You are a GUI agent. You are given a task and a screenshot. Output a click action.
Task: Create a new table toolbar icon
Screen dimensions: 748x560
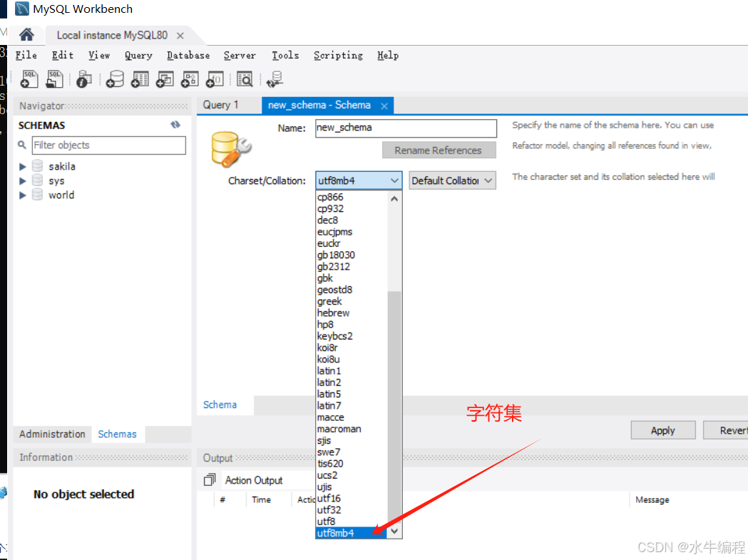pos(140,78)
